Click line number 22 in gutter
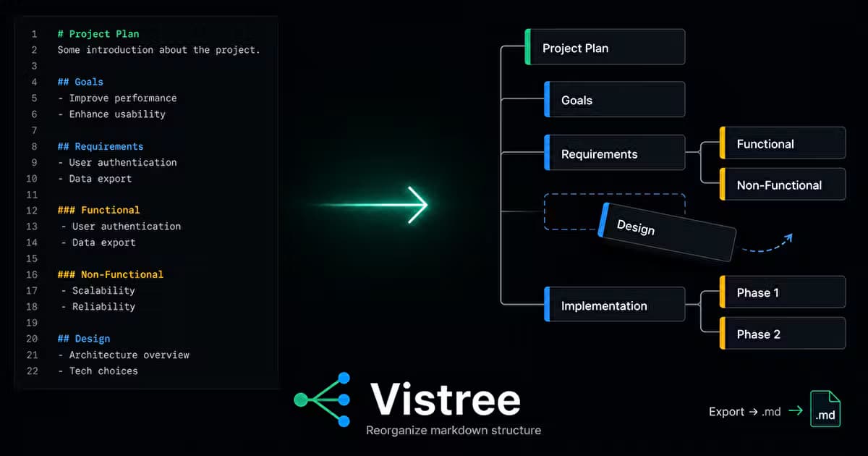This screenshot has height=456, width=868. click(x=31, y=371)
